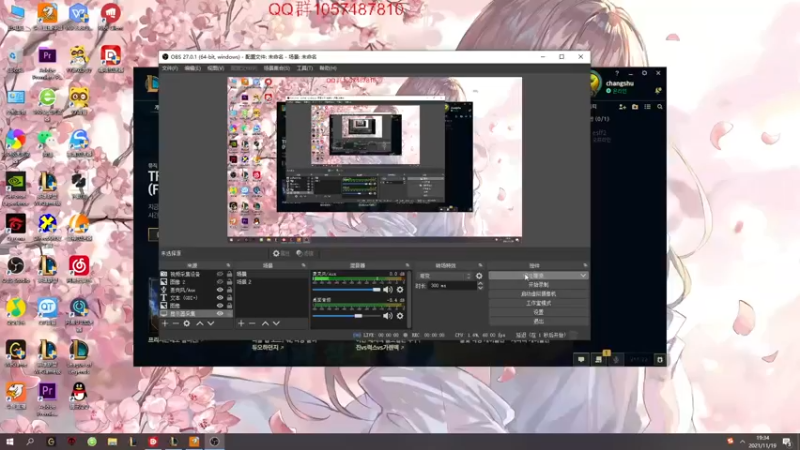Toggle lock on 图像 2 source
Screen dimensions: 800x450
pyautogui.click(x=229, y=282)
